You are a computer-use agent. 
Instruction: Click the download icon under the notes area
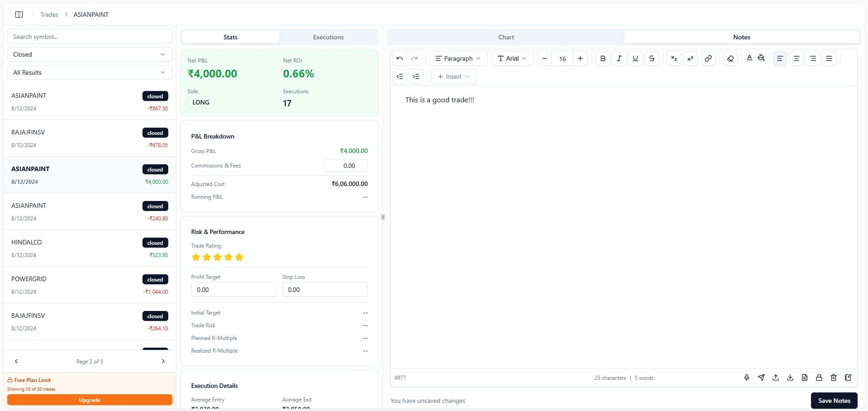click(790, 378)
